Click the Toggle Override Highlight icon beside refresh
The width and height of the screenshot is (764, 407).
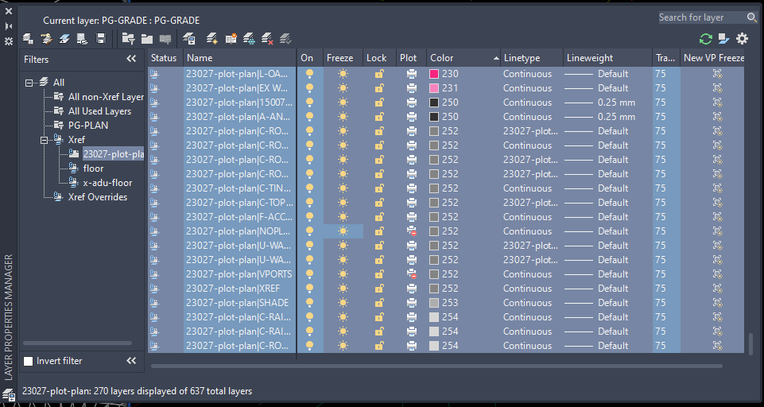pyautogui.click(x=724, y=39)
